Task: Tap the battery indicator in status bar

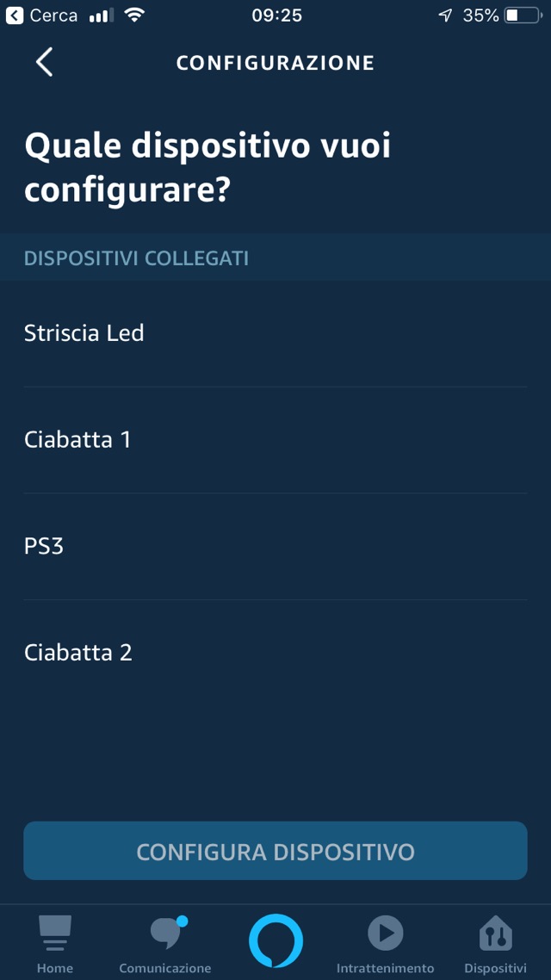Action: point(523,16)
